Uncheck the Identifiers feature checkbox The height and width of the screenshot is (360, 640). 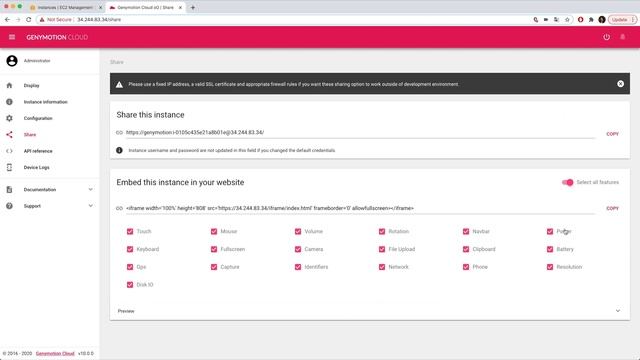(298, 267)
